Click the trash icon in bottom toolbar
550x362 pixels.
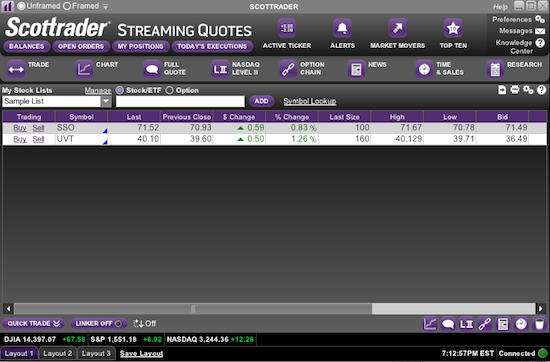[539, 324]
